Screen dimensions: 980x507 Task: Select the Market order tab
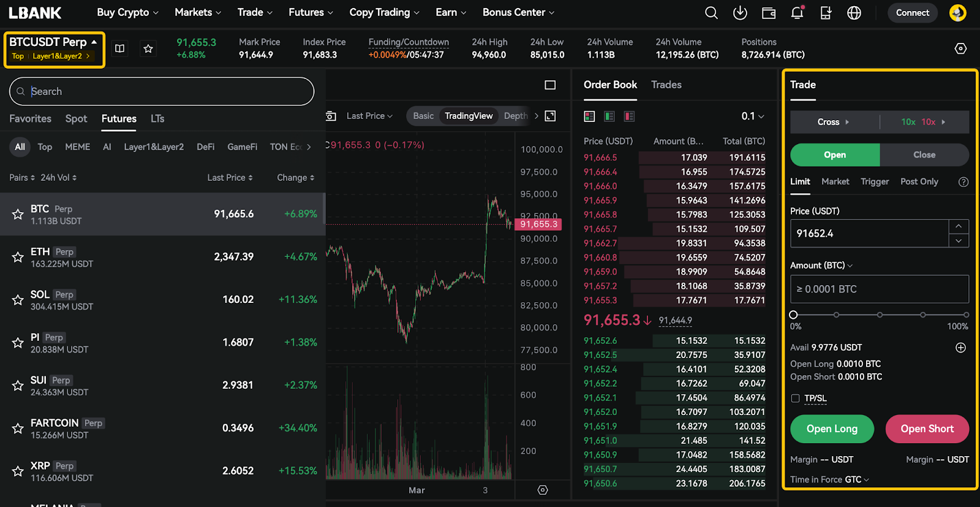(835, 181)
